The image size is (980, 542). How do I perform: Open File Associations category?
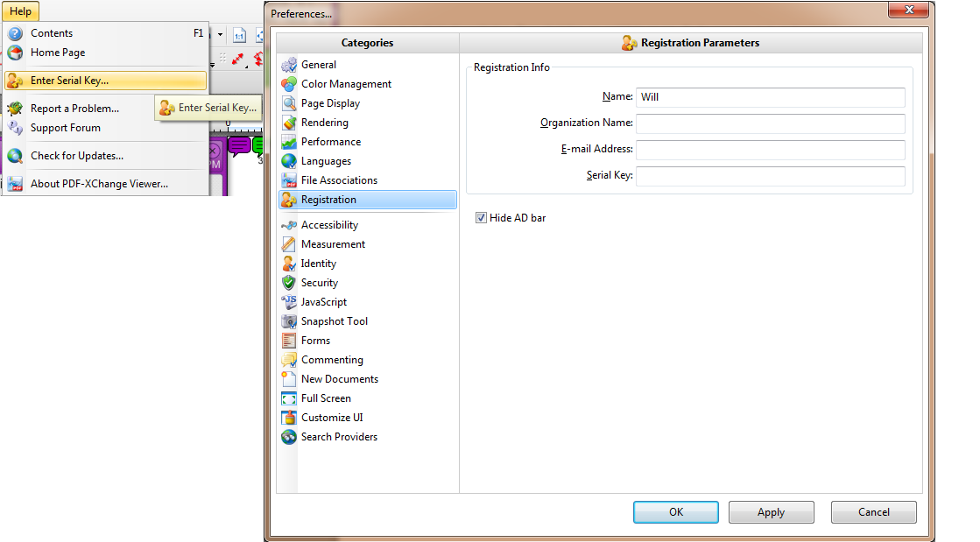coord(340,180)
